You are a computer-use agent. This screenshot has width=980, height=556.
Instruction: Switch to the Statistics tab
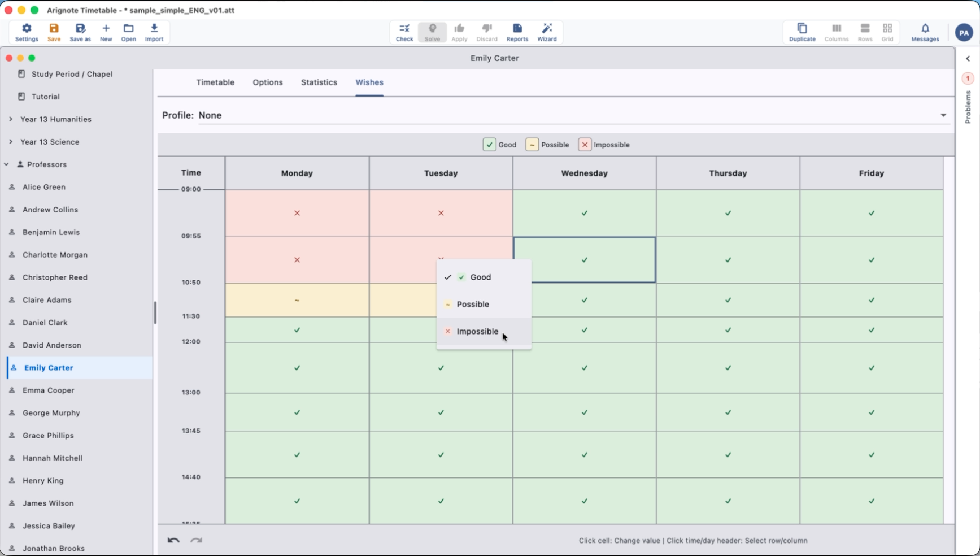click(x=319, y=82)
